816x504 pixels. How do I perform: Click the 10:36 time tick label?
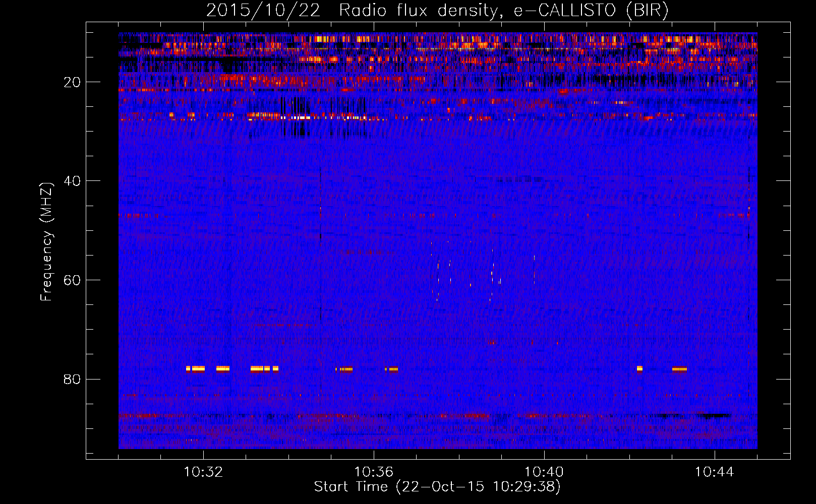click(374, 472)
